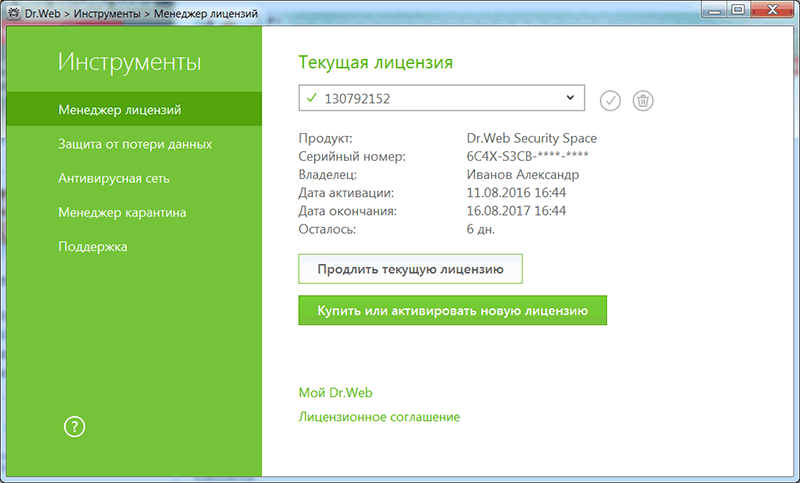This screenshot has width=800, height=483.
Task: Open the Защита от потери данных section
Action: [x=134, y=144]
